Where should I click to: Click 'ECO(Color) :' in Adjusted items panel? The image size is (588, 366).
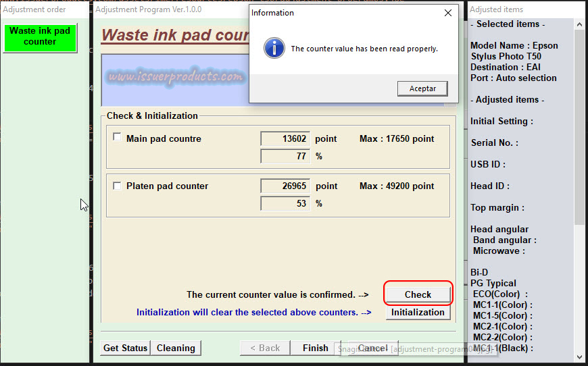click(500, 294)
